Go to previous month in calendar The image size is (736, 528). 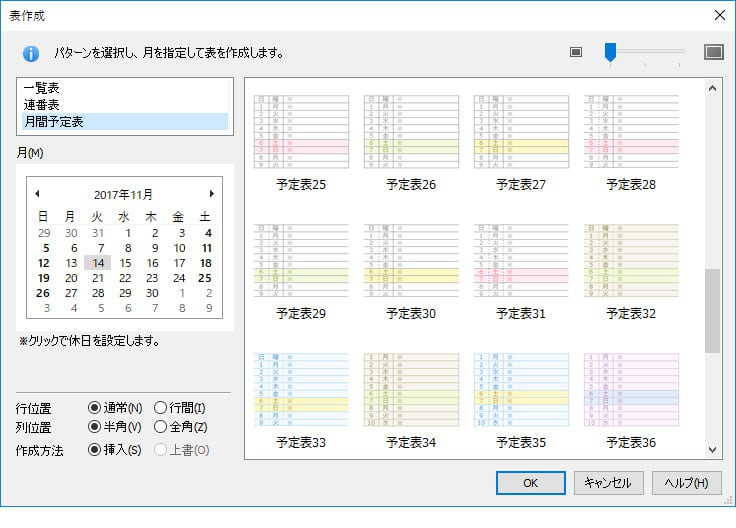pos(37,194)
